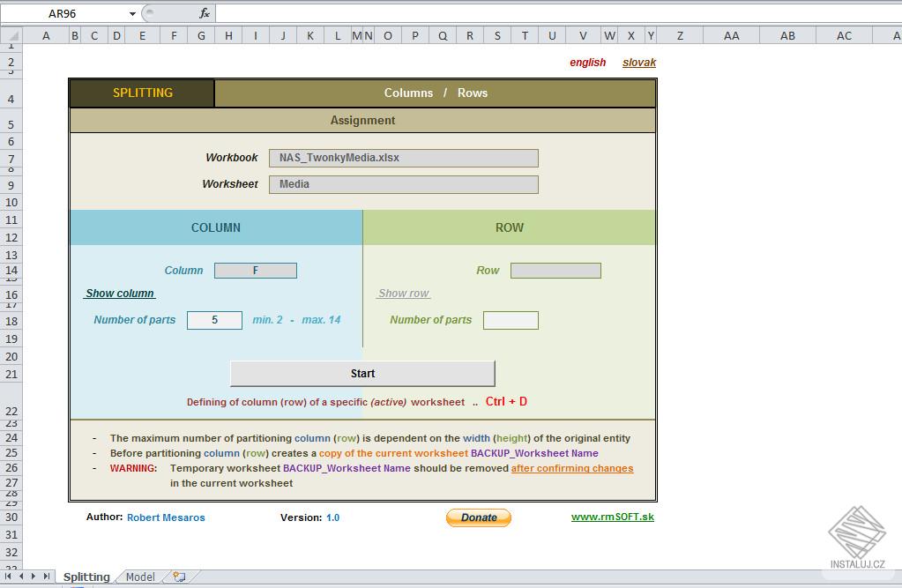
Task: Click the Insert Function fx icon
Action: (205, 13)
